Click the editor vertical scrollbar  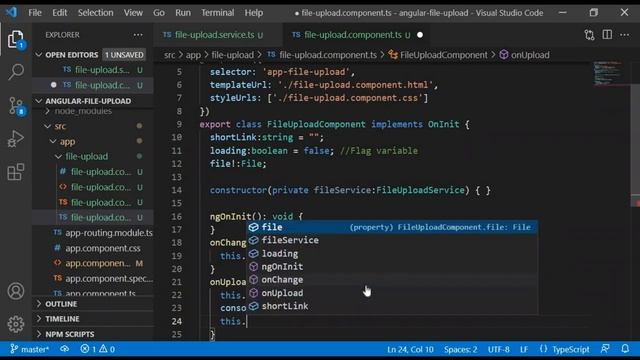635,139
